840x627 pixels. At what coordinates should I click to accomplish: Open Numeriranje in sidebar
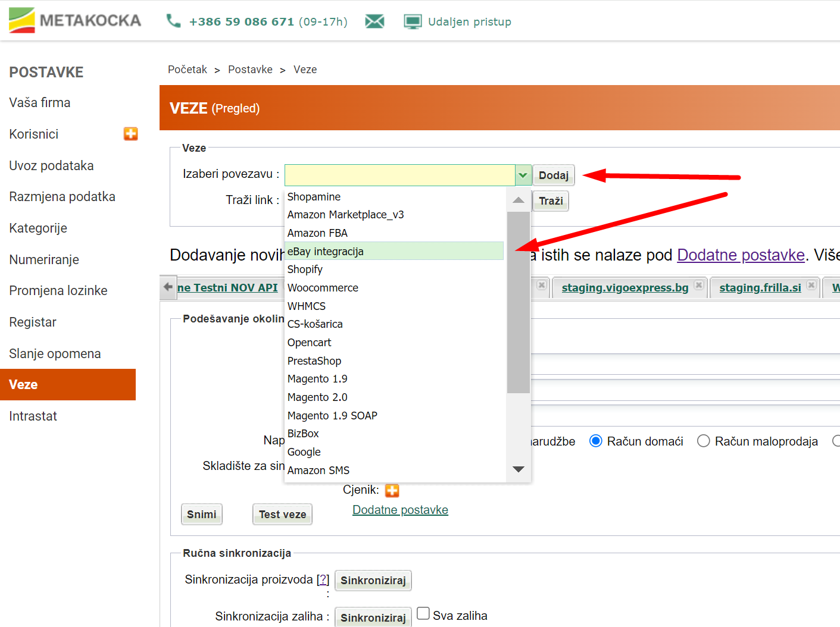[44, 259]
